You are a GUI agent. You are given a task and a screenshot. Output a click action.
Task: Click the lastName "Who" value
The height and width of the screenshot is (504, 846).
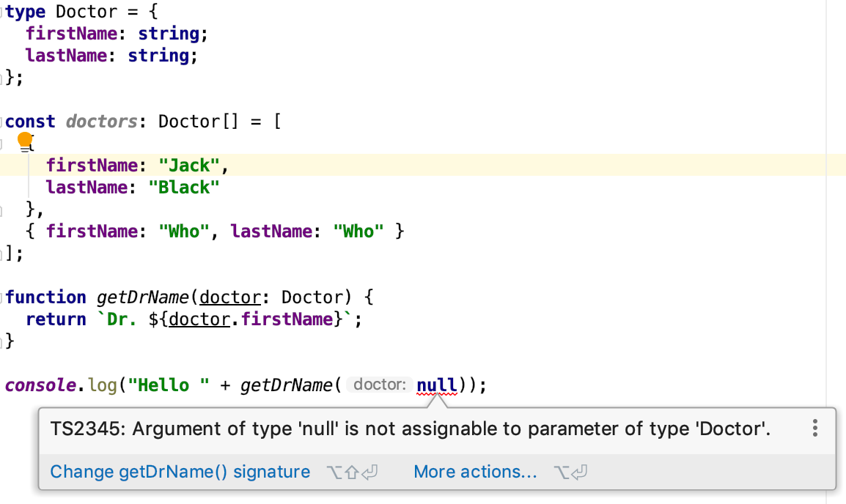click(x=358, y=231)
